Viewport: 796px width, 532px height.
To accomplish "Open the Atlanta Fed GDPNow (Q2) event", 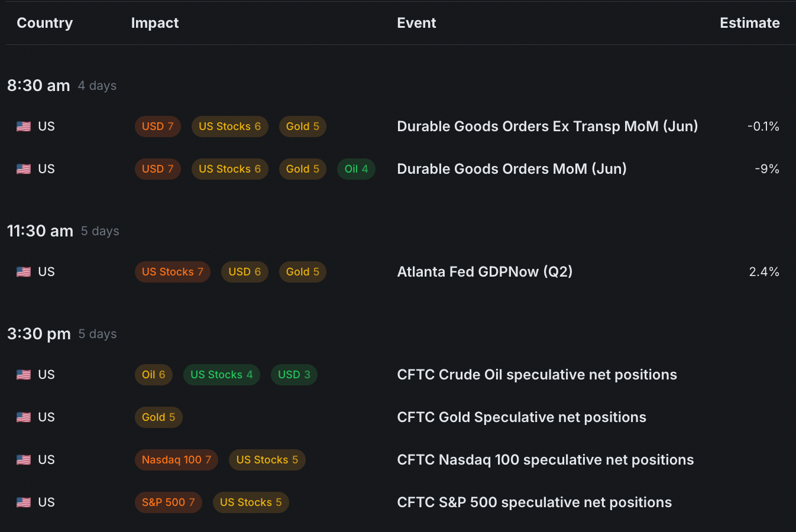I will coord(484,272).
